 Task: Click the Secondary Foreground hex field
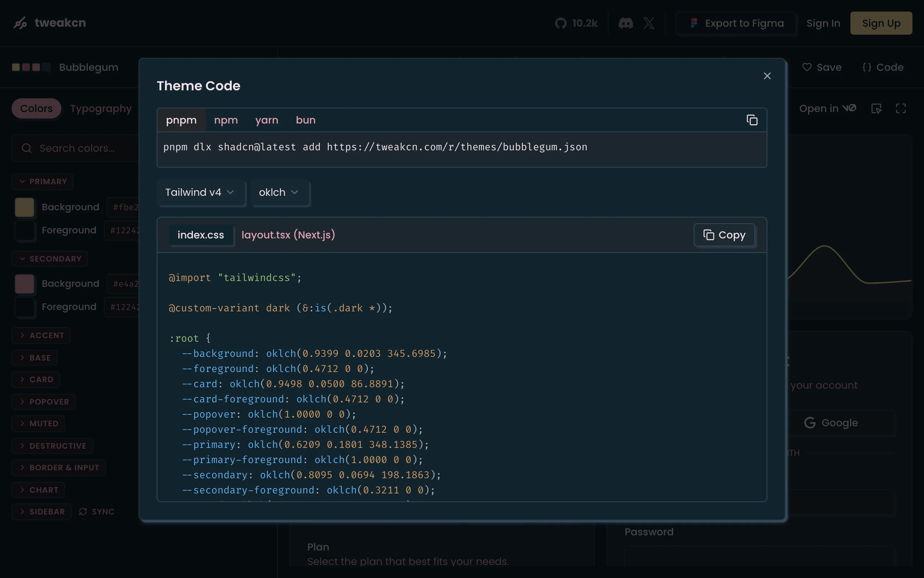click(x=122, y=307)
